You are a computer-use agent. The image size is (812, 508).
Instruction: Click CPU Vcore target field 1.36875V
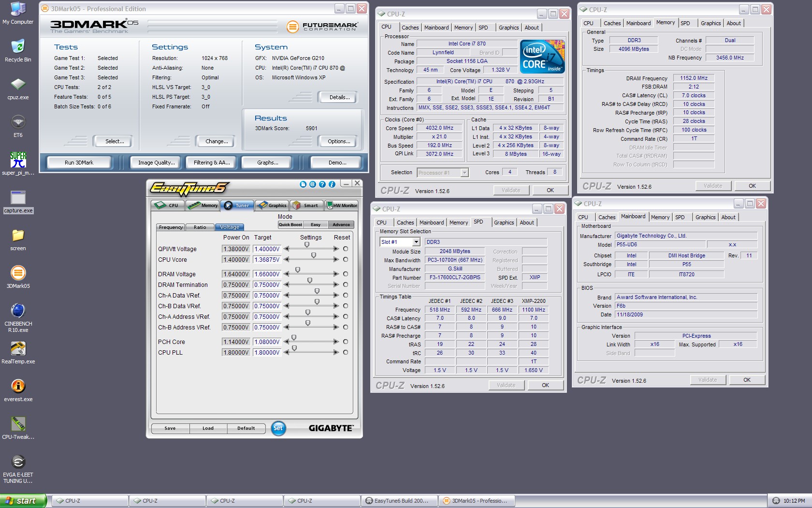(267, 259)
